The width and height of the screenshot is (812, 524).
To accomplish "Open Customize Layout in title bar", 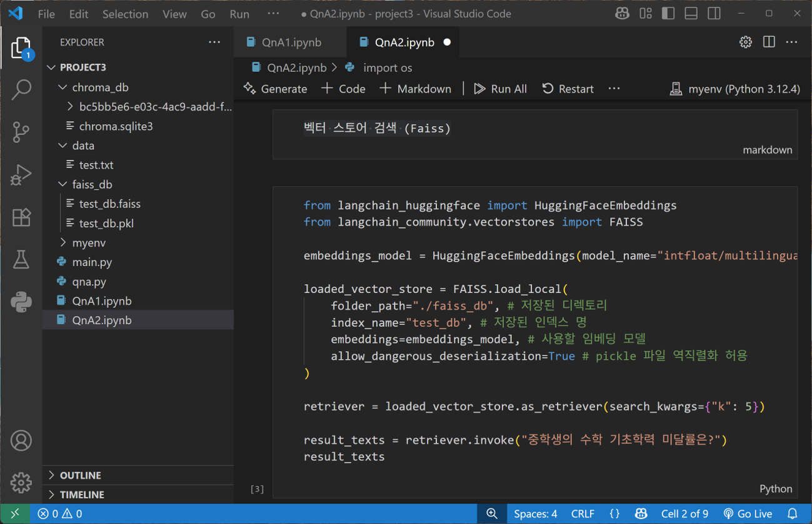I will tap(646, 14).
